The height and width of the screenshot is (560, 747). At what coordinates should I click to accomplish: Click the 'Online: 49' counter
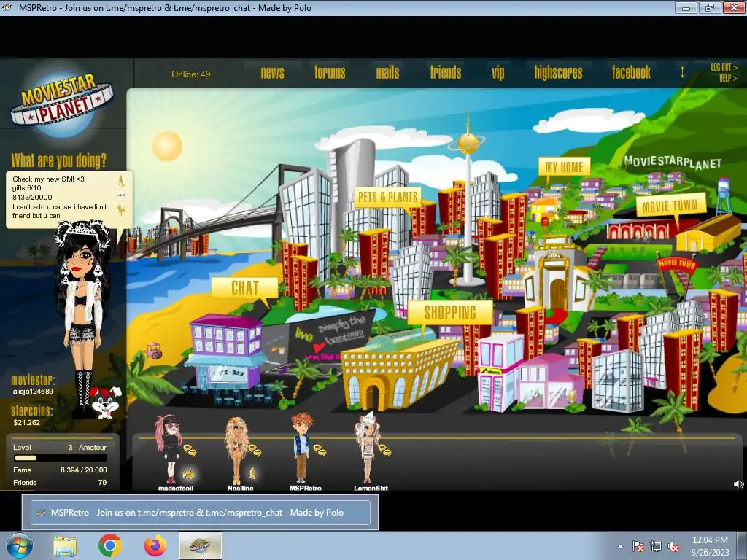[191, 74]
